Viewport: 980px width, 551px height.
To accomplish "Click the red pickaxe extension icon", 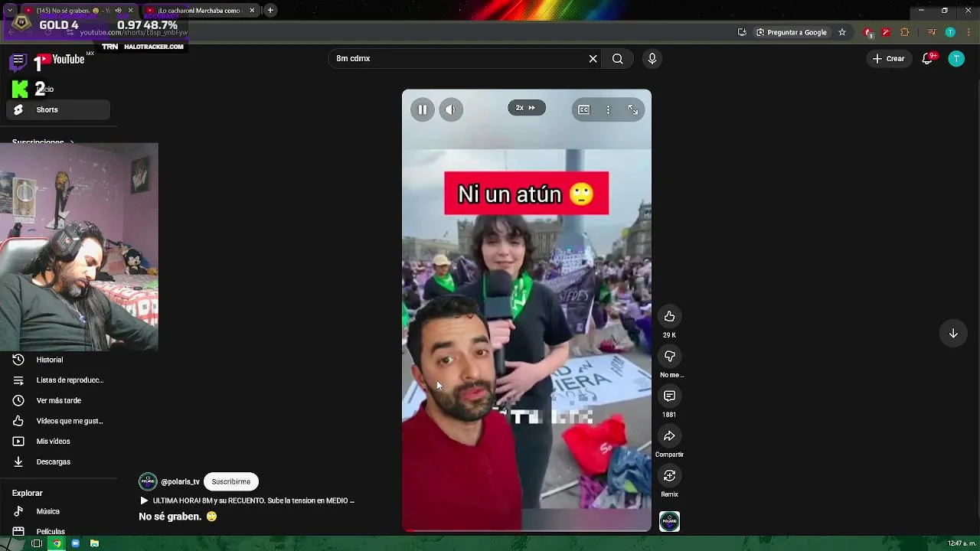I will pyautogui.click(x=886, y=32).
